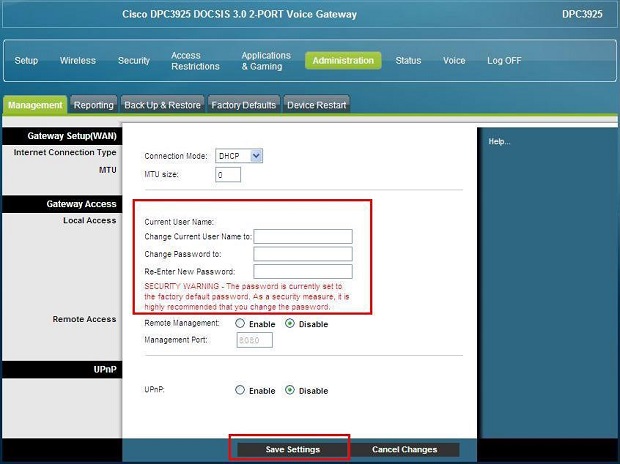This screenshot has width=620, height=464.
Task: Click the Change Password to field
Action: click(x=303, y=254)
